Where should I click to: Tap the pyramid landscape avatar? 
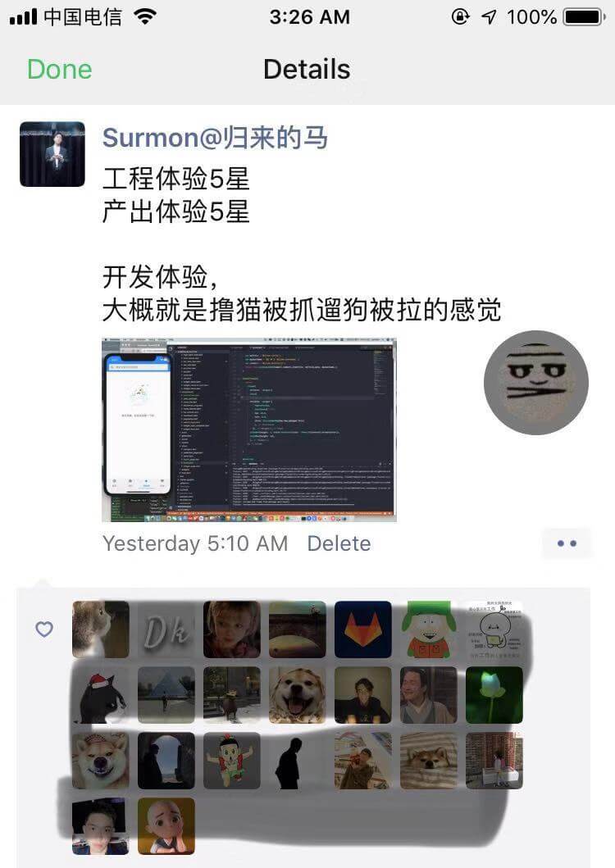[166, 695]
